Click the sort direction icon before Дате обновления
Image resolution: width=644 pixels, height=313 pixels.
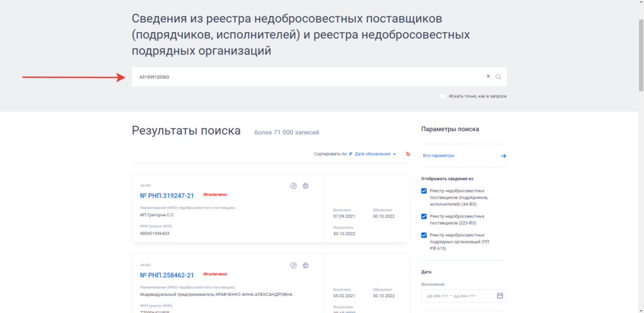tap(351, 154)
